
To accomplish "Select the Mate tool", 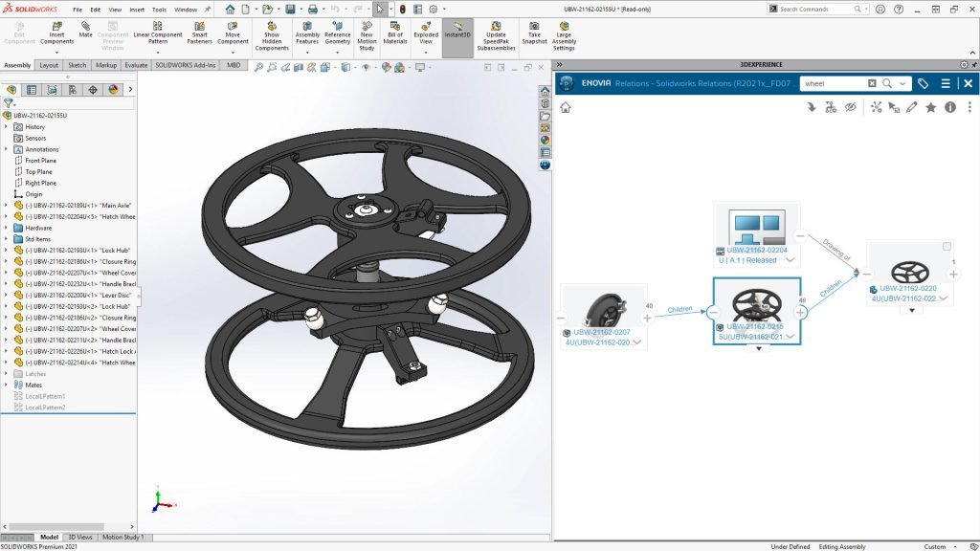I will [85, 30].
